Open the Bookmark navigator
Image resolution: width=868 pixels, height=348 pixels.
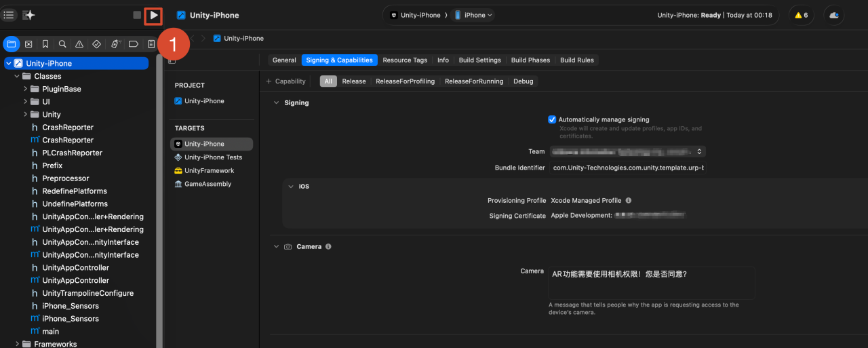[x=45, y=44]
